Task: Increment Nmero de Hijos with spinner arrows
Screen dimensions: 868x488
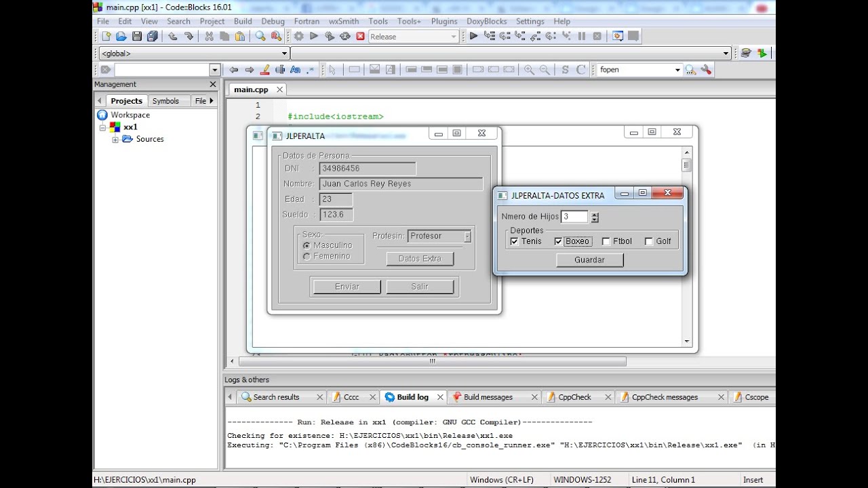Action: 595,214
